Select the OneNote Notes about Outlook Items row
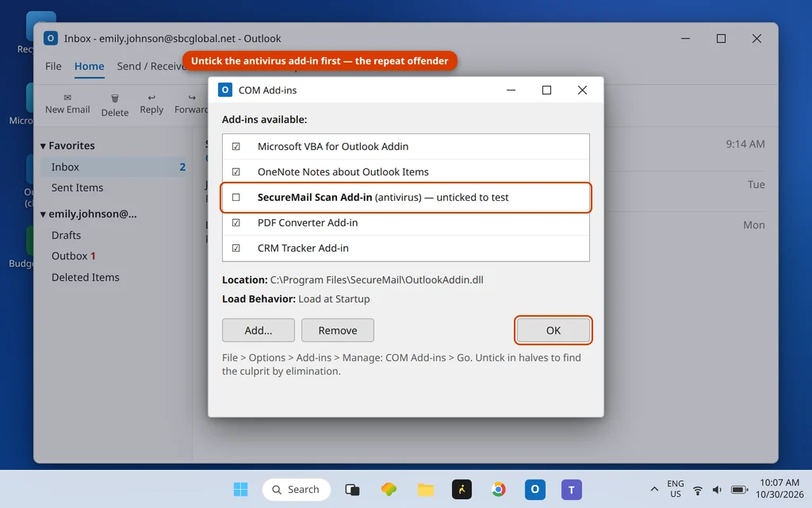 (406, 172)
